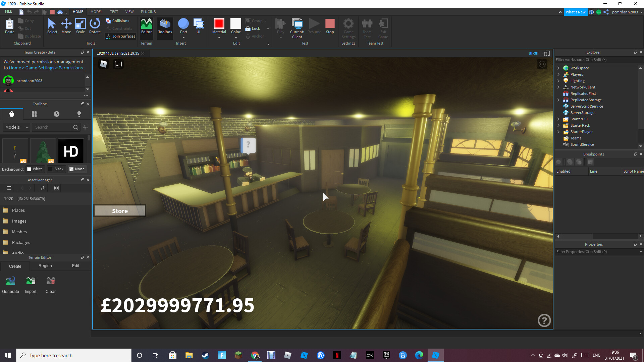This screenshot has height=362, width=644.
Task: Switch to the MODEL ribbon tab
Action: [96, 12]
